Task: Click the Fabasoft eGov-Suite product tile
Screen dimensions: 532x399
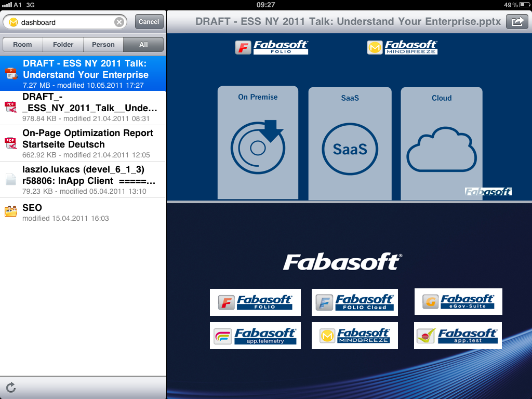Action: point(458,302)
